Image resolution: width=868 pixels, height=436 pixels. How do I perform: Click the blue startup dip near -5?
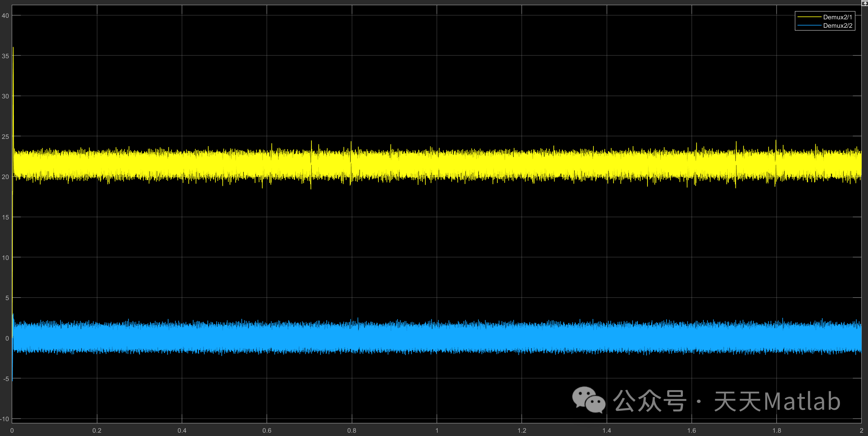12,380
